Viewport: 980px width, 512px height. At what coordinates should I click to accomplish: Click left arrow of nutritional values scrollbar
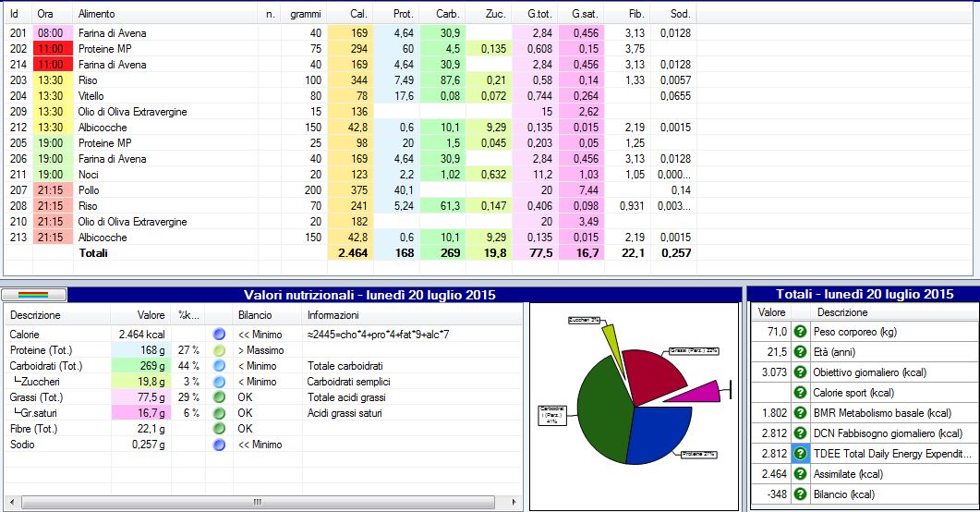[x=10, y=502]
